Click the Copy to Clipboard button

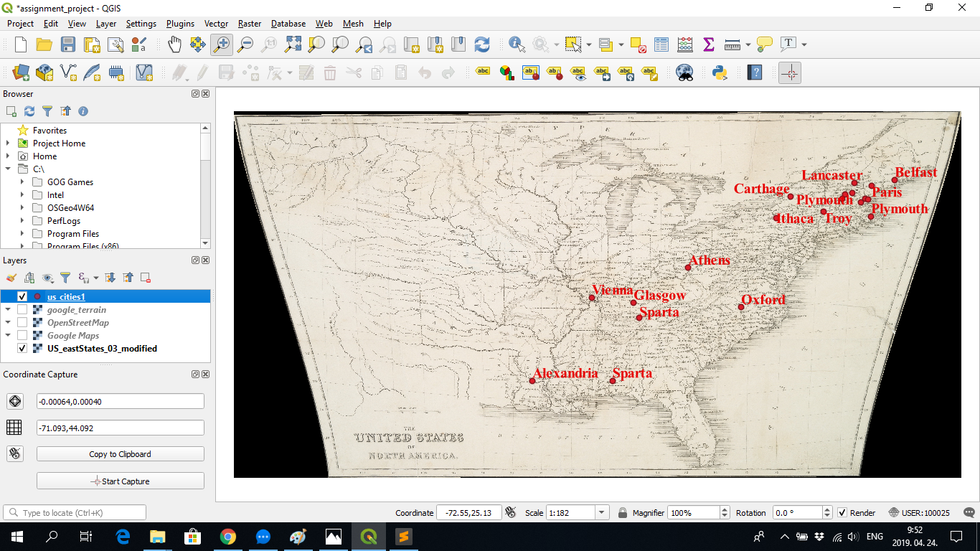[121, 454]
